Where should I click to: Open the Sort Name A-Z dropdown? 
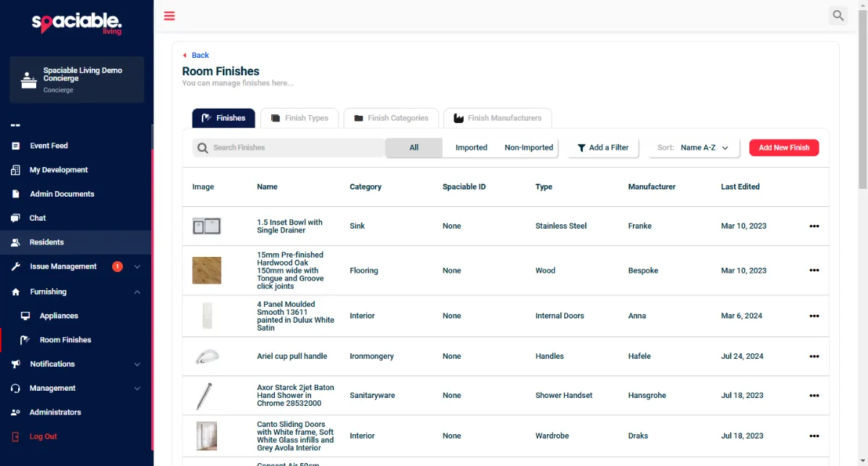pos(694,148)
